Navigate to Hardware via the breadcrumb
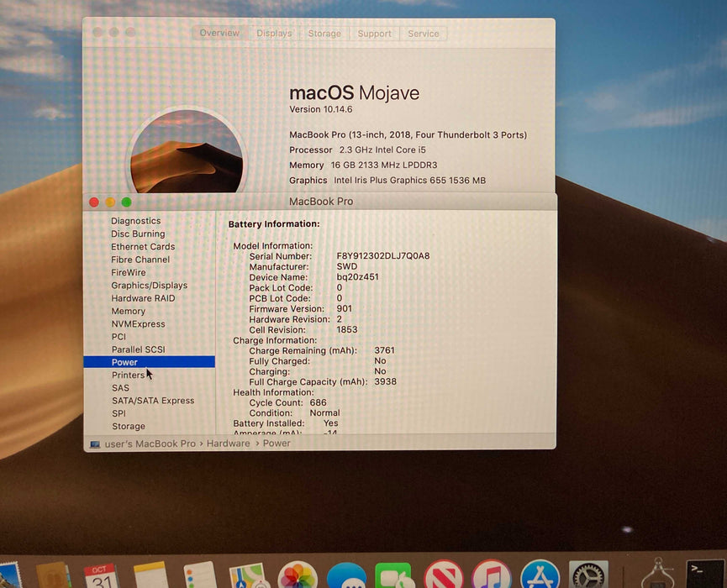The width and height of the screenshot is (727, 588). click(228, 443)
